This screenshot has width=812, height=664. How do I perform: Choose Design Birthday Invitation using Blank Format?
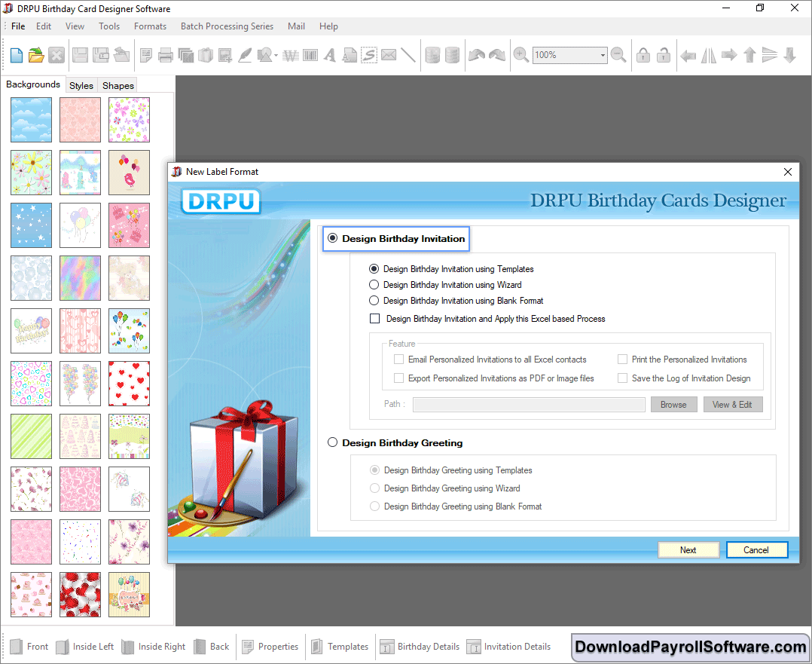(x=374, y=301)
